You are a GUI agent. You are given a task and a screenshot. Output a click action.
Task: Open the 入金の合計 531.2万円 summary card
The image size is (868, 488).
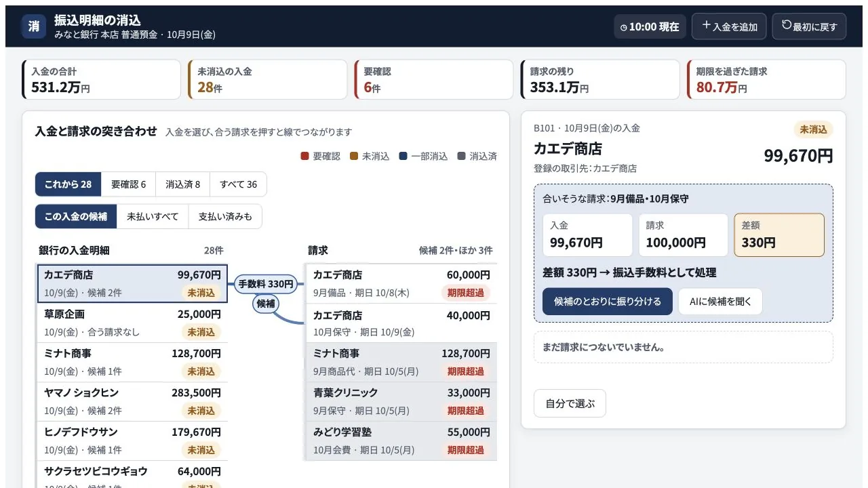[102, 79]
